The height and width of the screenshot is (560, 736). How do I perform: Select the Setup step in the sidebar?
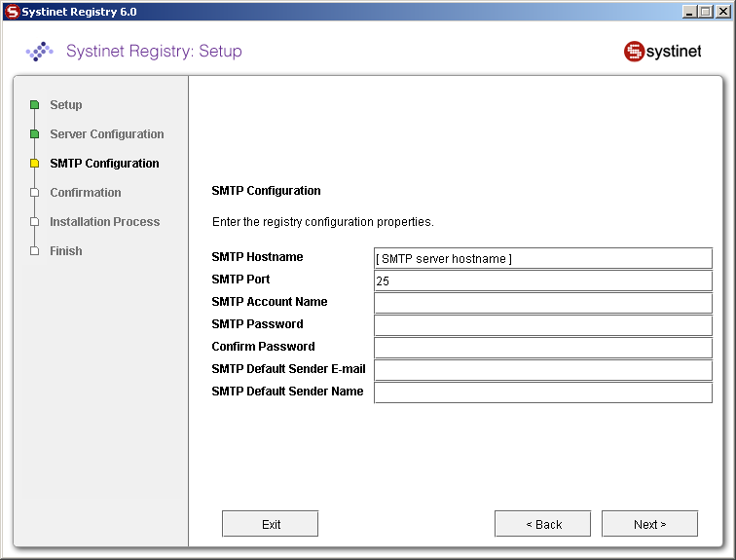click(x=66, y=104)
